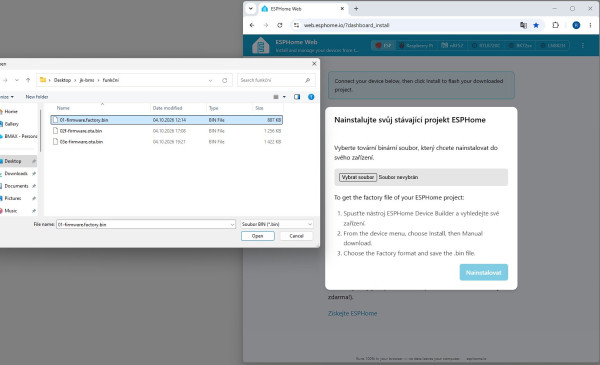Refresh the folder view in dialog
600x365 pixels.
(x=225, y=80)
